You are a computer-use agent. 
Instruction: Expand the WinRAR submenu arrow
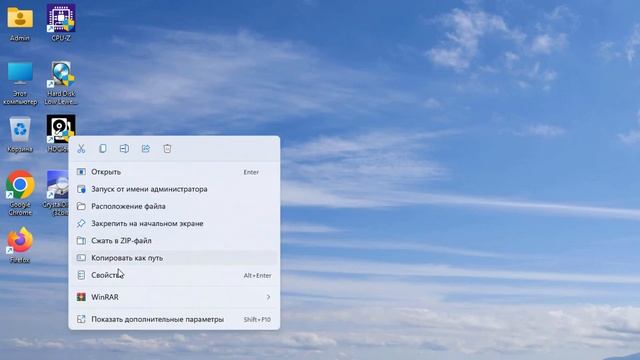click(x=268, y=297)
